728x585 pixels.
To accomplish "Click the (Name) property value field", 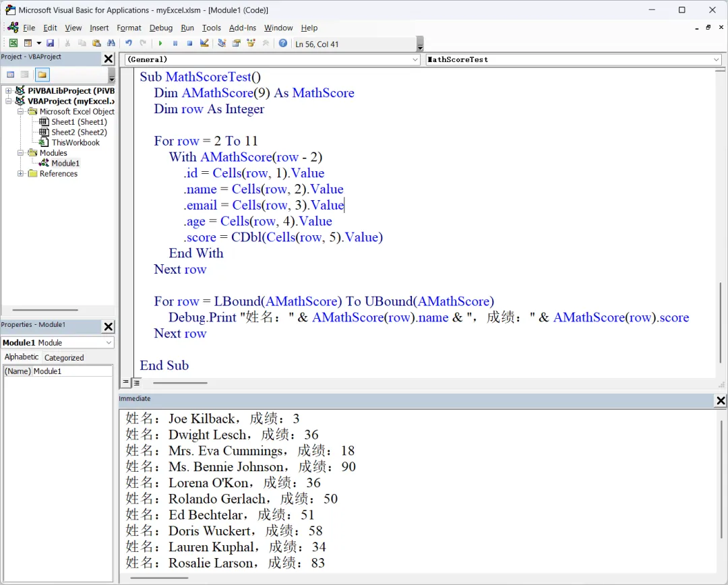I will [x=72, y=371].
